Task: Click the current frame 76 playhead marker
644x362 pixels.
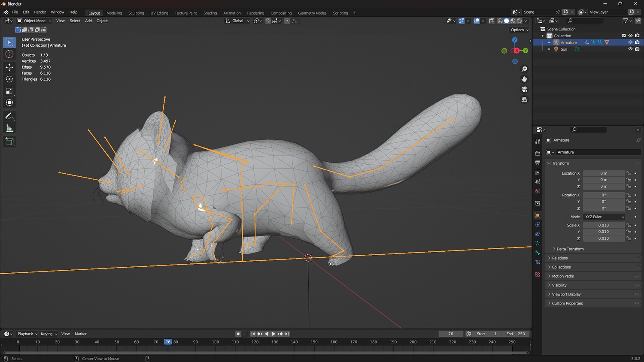Action: [168, 342]
